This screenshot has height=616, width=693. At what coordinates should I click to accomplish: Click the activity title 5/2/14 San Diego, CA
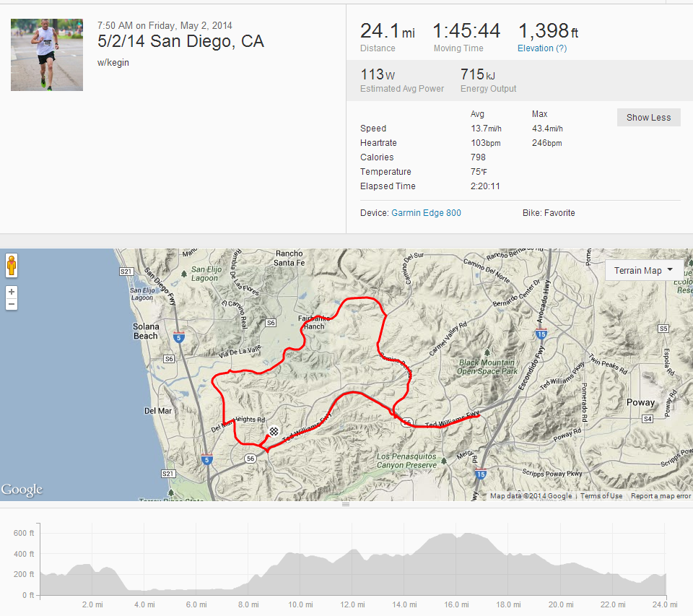(x=180, y=41)
